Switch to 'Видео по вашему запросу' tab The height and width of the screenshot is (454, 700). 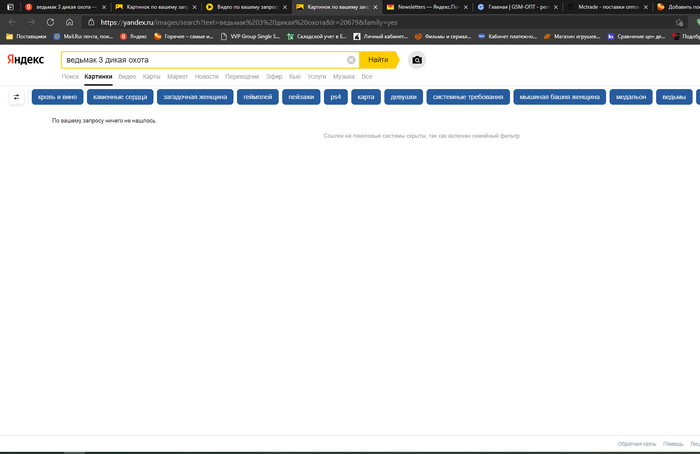coord(246,7)
